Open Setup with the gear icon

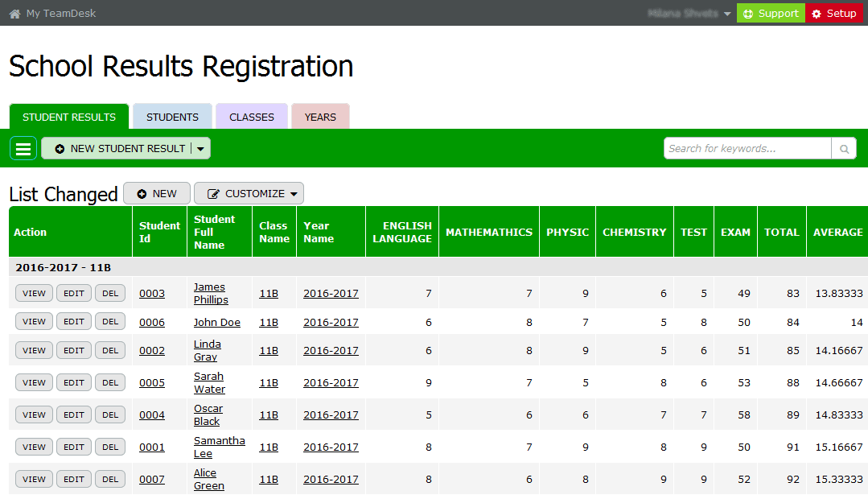(x=834, y=14)
